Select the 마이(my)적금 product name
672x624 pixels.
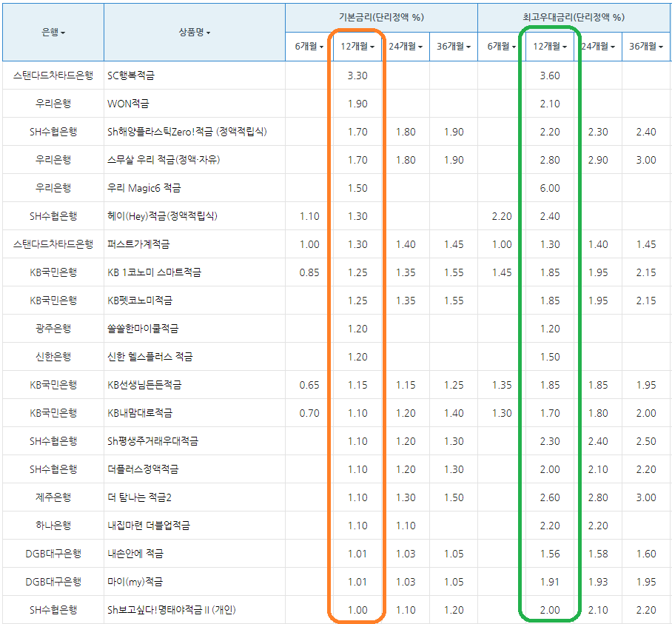[135, 582]
